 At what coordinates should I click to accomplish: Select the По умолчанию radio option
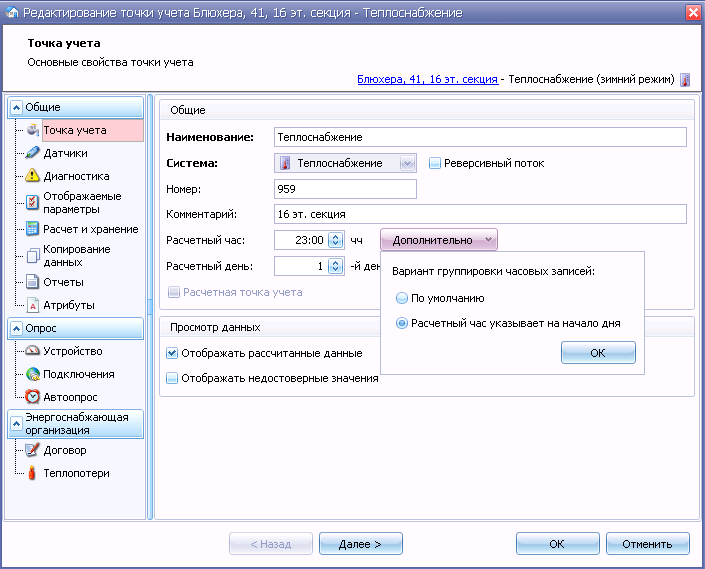coord(402,298)
